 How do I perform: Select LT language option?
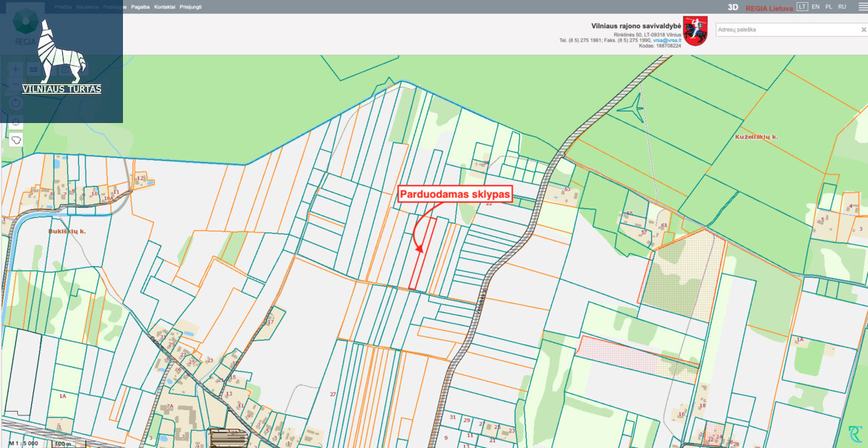tap(802, 7)
